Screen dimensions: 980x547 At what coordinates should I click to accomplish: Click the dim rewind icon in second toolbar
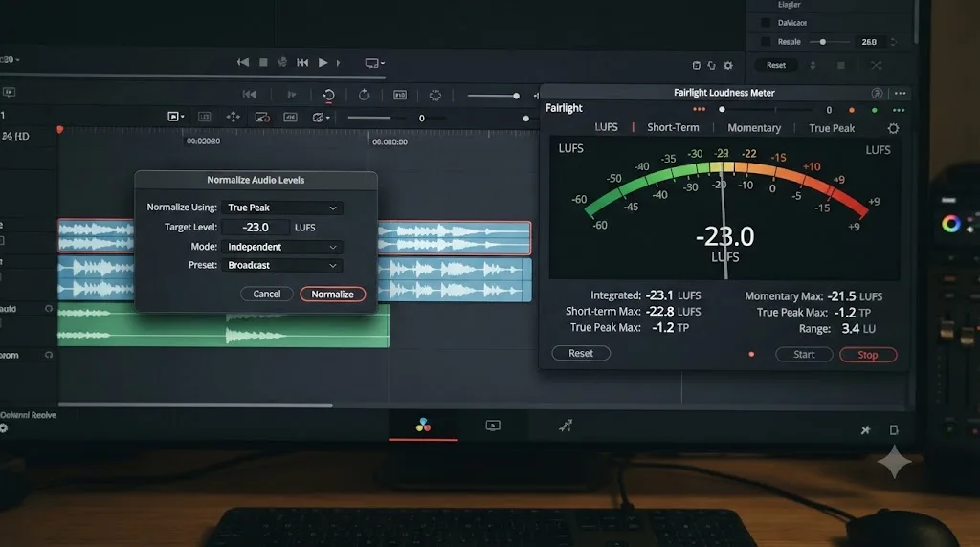coord(250,95)
